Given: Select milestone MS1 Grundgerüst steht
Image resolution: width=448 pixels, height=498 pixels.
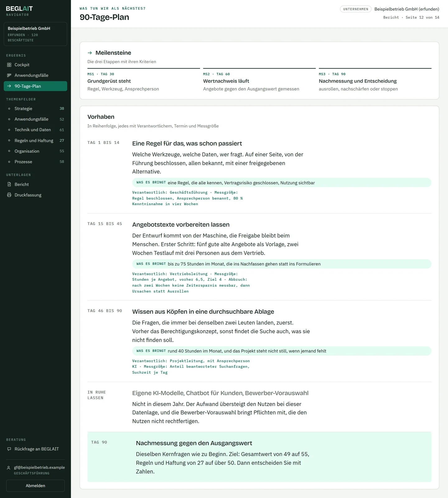Looking at the screenshot, I should [144, 80].
